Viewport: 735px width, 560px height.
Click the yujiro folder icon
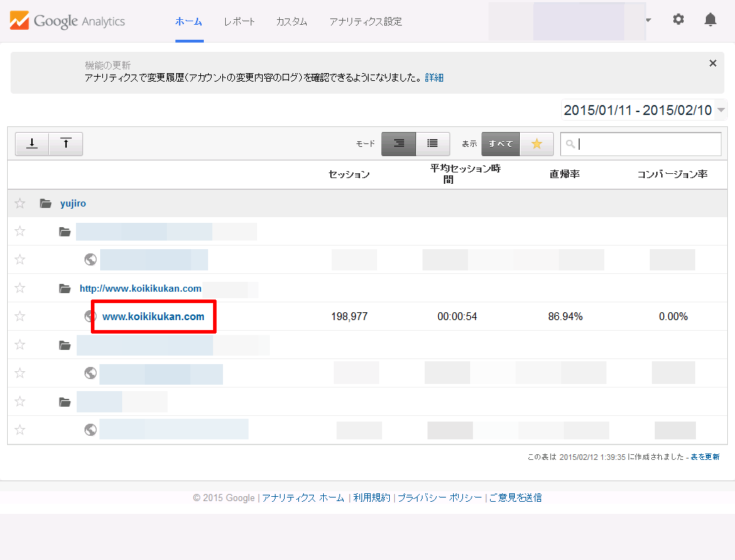point(45,204)
